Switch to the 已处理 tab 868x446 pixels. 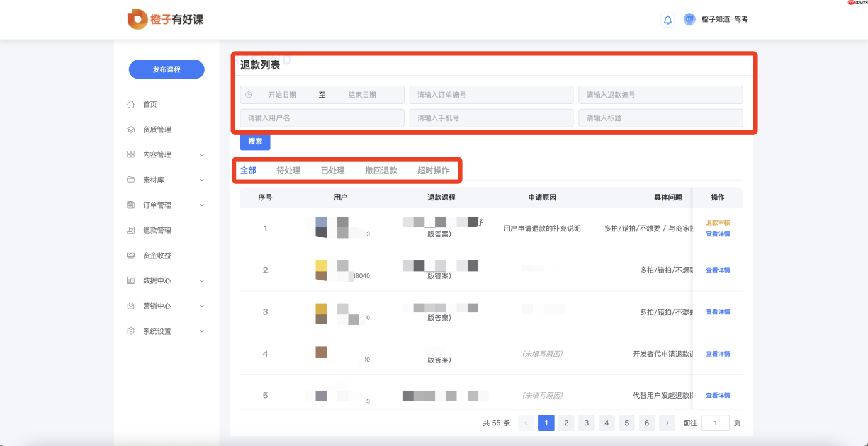tap(333, 170)
